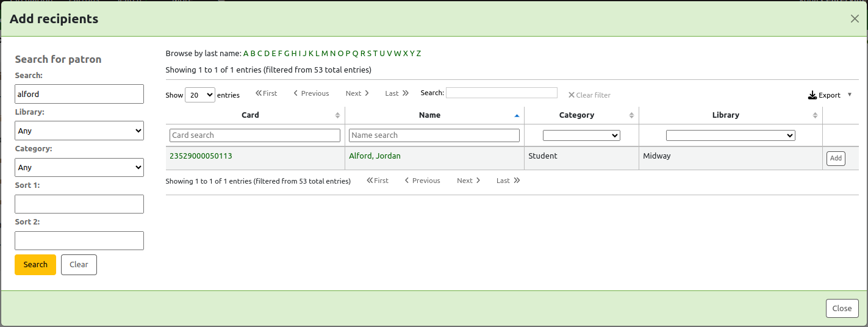
Task: Open the Library column filter dropdown
Action: [x=730, y=135]
